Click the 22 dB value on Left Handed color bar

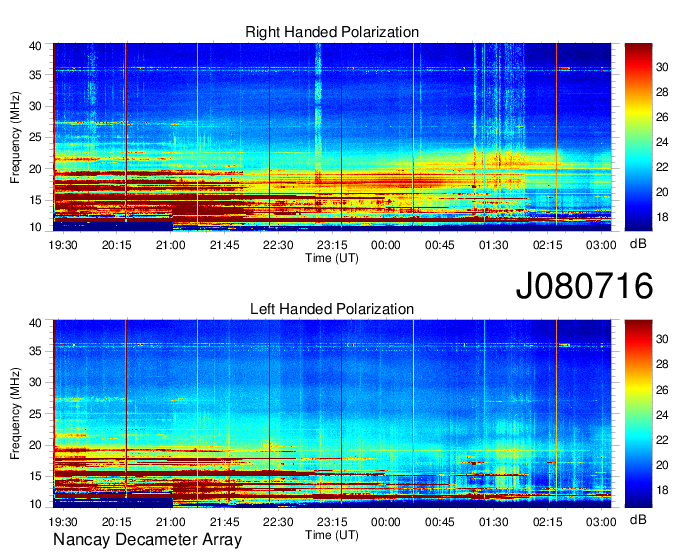click(662, 440)
